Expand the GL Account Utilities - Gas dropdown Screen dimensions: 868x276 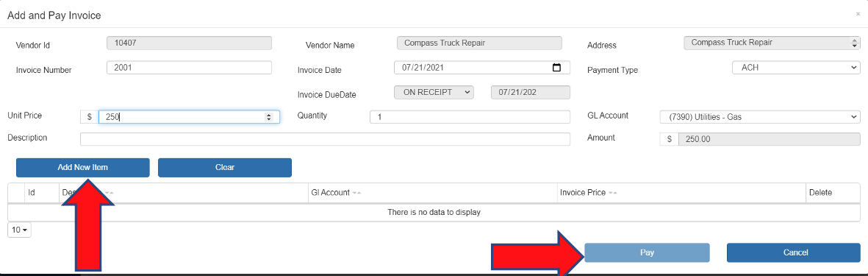tap(760, 117)
